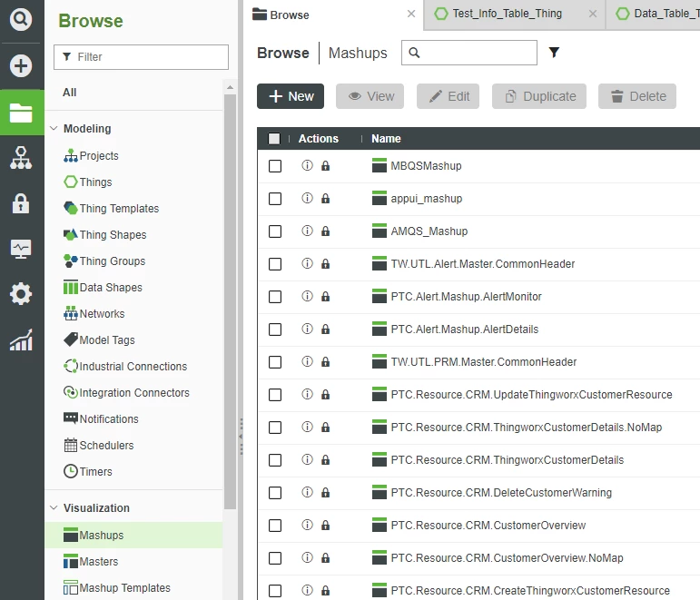This screenshot has height=600, width=700.
Task: Check the AMQS_Mashup row checkbox
Action: (x=275, y=231)
